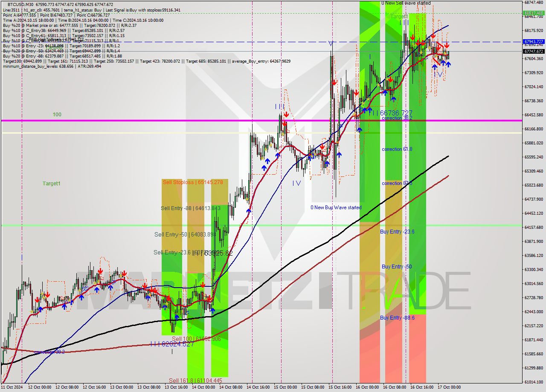Image resolution: width=546 pixels, height=392 pixels.
Task: Click the green '100' level label
Action: (57, 115)
